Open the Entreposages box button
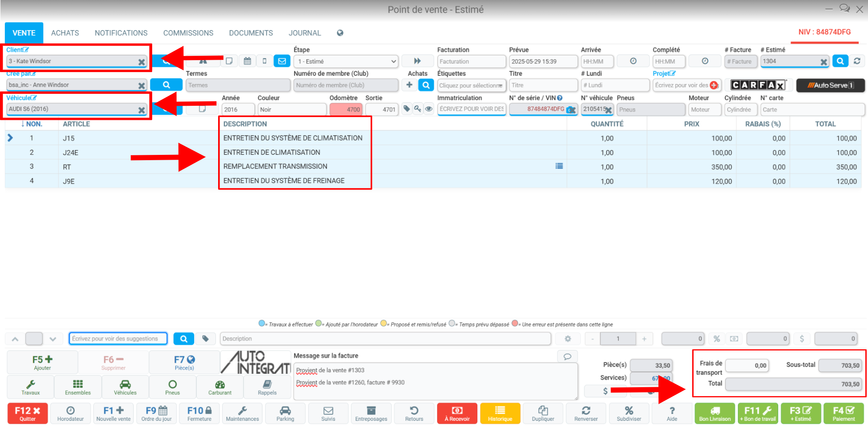 coord(371,414)
